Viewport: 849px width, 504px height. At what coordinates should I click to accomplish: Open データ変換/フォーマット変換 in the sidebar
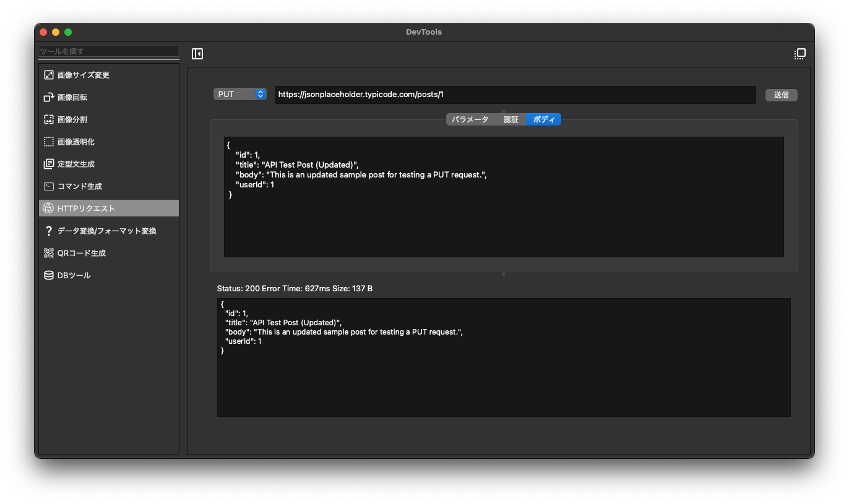[106, 231]
